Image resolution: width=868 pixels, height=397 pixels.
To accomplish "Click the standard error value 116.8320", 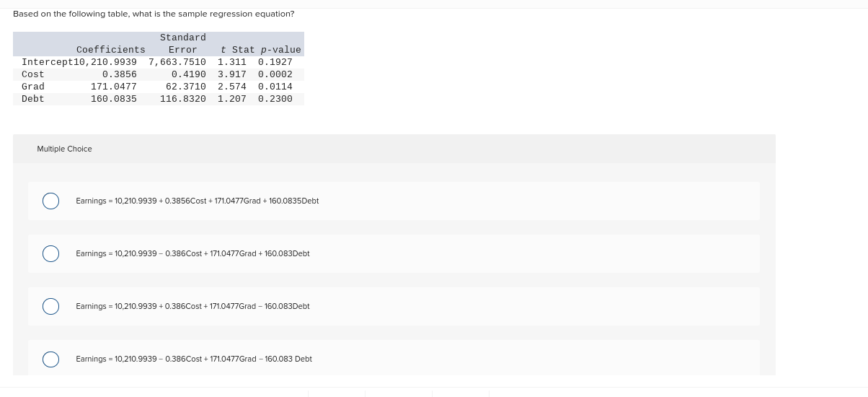I will pyautogui.click(x=183, y=99).
